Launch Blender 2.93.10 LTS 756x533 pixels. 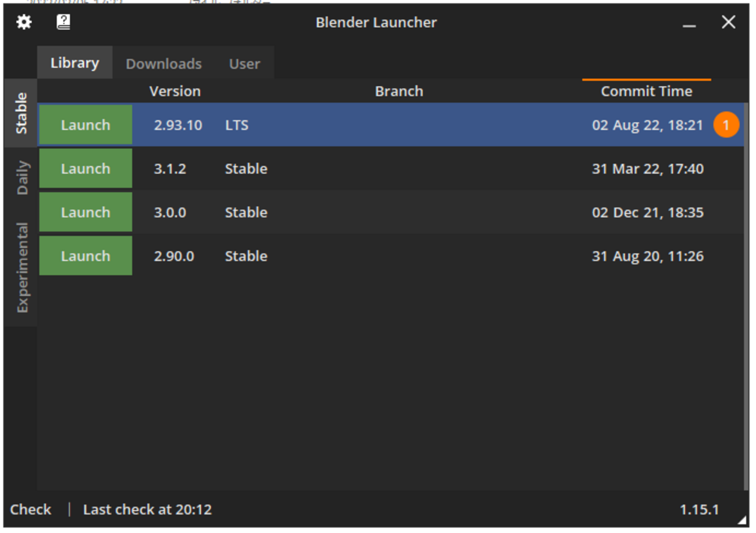(x=85, y=125)
